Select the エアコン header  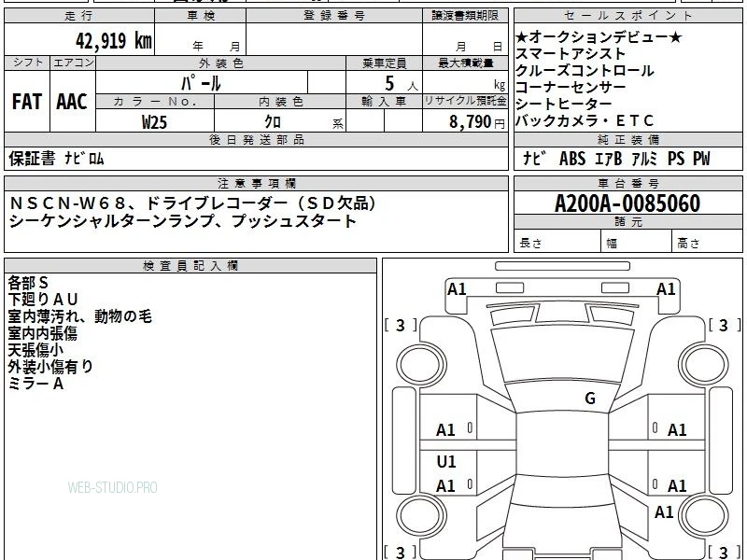[x=73, y=63]
